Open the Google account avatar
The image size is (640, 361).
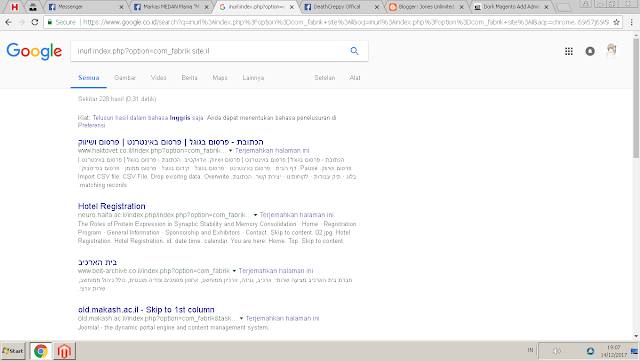pos(611,51)
